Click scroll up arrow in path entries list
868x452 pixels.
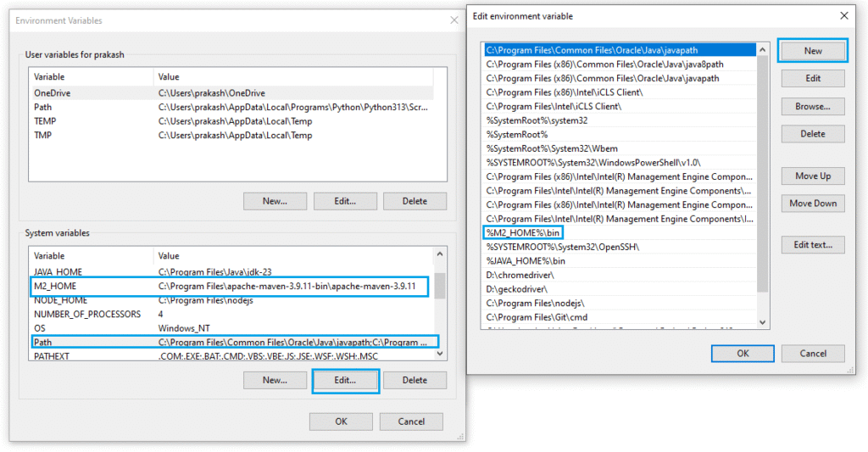coord(762,50)
